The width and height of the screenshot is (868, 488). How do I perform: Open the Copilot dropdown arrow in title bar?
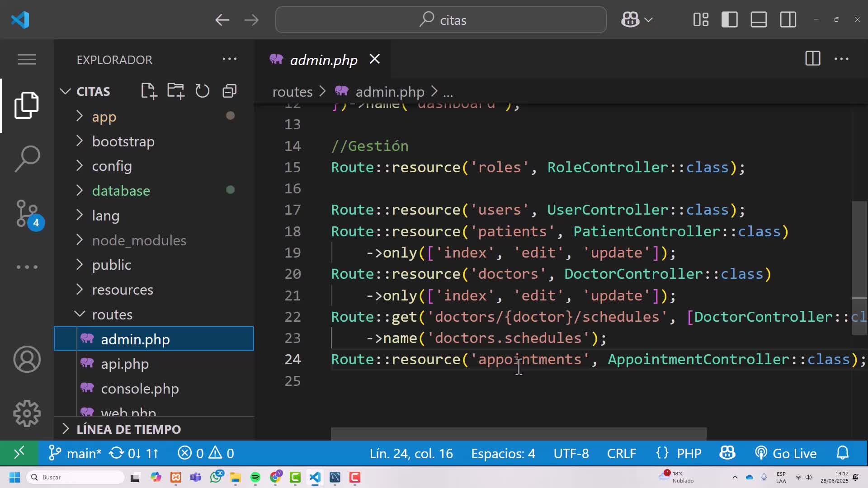648,20
